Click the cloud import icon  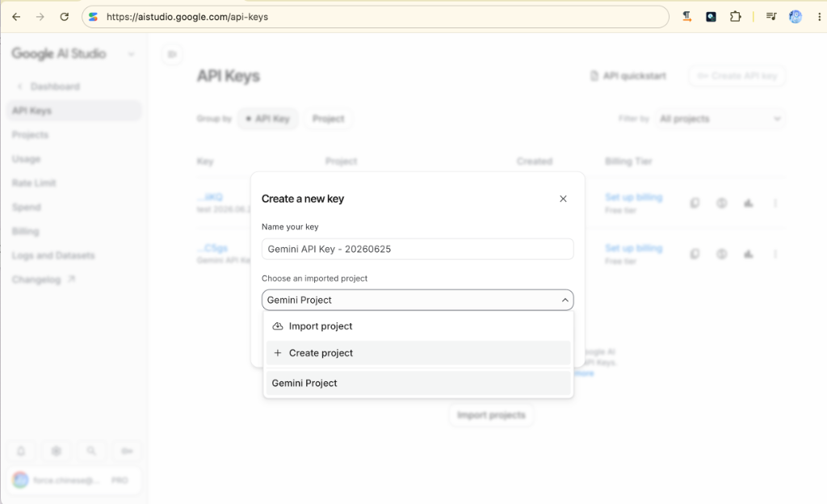[278, 326]
